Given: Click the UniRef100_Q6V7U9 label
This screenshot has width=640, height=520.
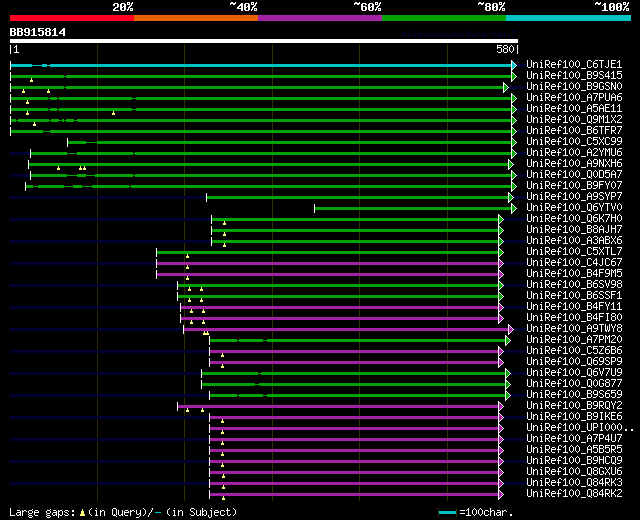Looking at the screenshot, I should pos(574,373).
